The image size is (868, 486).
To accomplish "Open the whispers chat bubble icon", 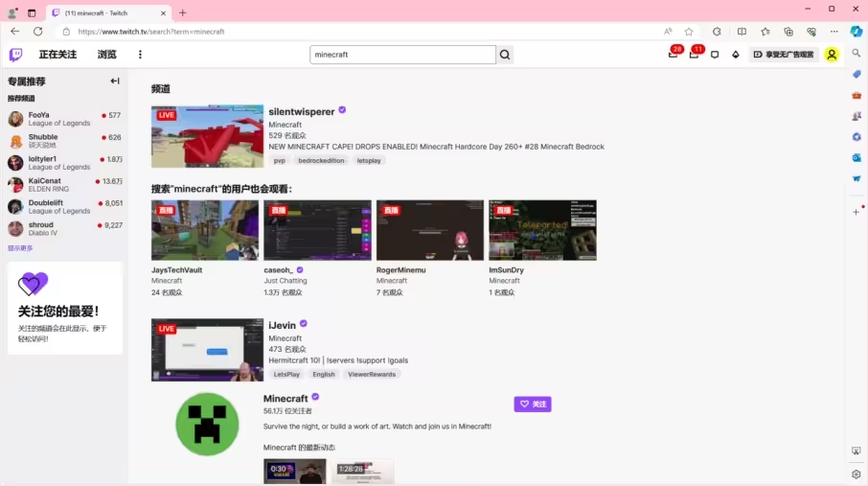I will 715,55.
